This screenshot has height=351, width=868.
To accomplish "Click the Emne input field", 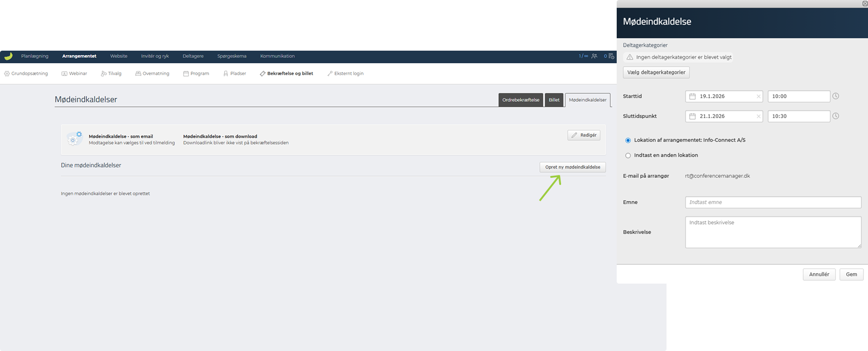I will point(773,202).
